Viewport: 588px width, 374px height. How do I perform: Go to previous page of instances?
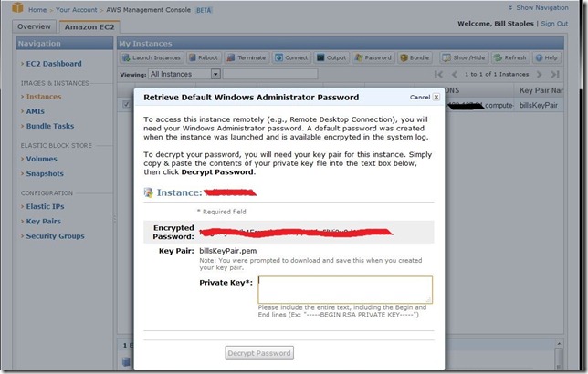(455, 74)
